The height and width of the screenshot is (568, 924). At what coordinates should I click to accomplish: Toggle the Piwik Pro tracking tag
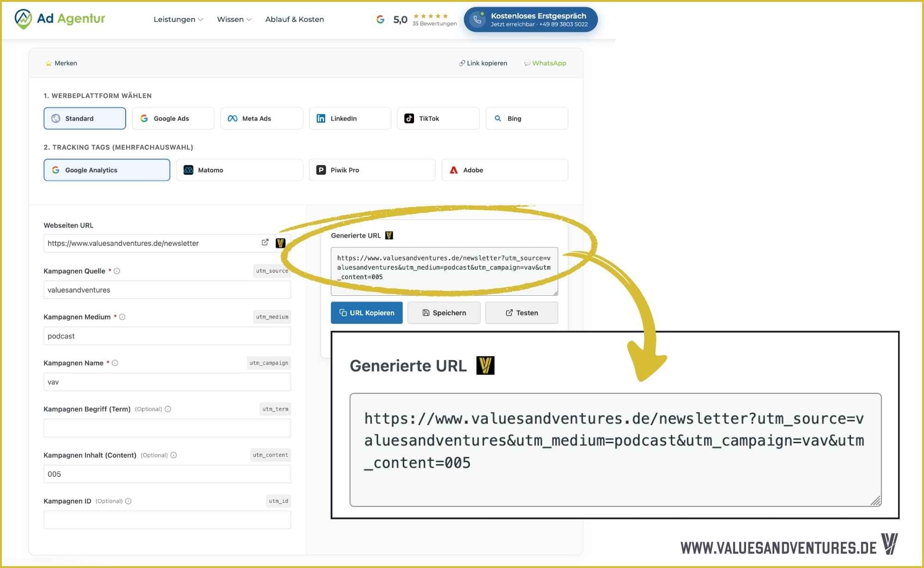(372, 170)
